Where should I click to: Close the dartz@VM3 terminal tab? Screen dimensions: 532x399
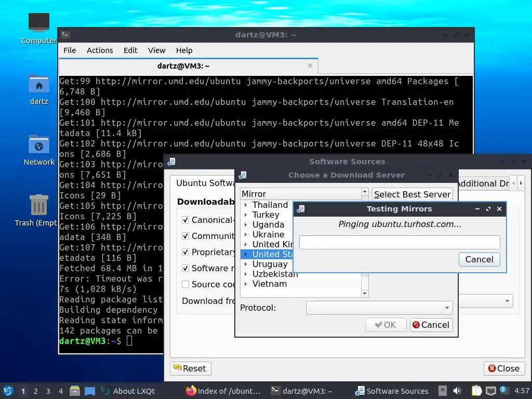coord(310,65)
